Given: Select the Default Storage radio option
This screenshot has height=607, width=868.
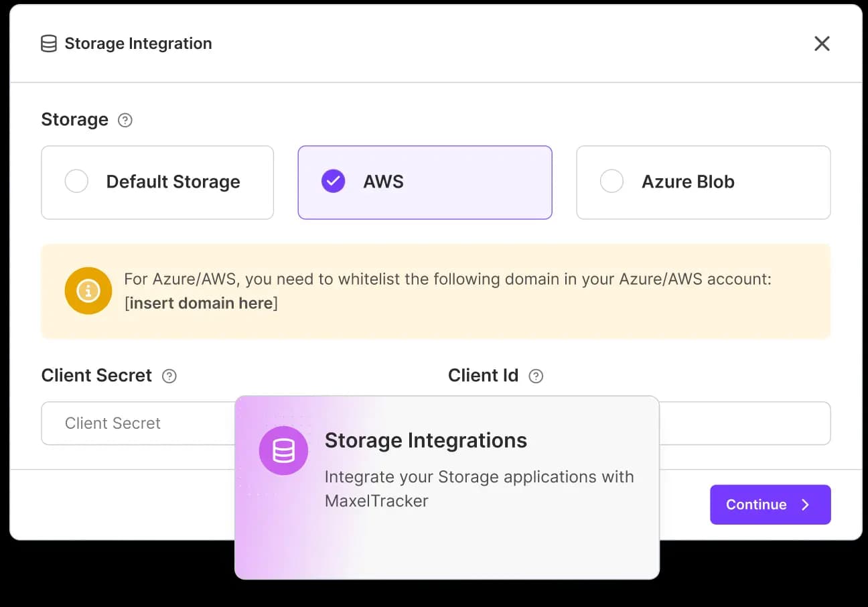Looking at the screenshot, I should [76, 181].
